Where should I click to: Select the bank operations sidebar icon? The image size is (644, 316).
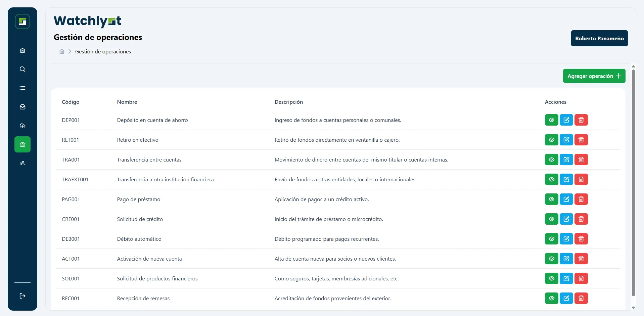[22, 144]
